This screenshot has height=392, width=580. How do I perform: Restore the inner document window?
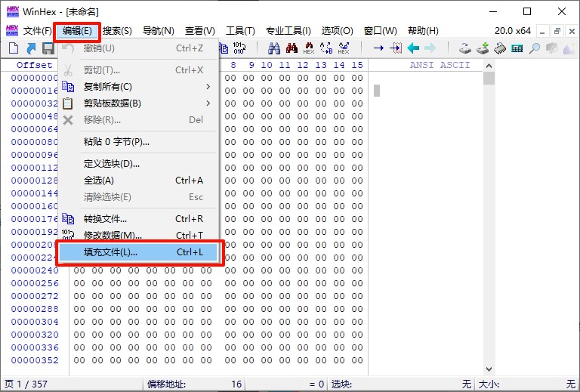coord(557,31)
